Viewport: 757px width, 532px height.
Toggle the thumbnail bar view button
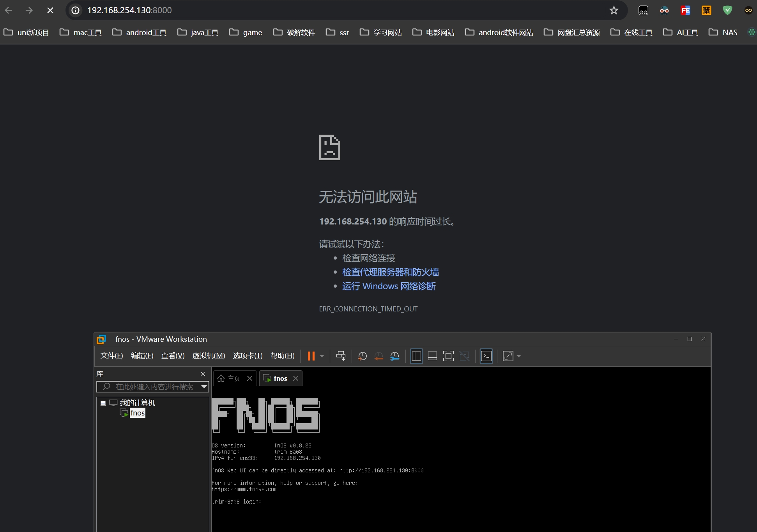pos(432,356)
